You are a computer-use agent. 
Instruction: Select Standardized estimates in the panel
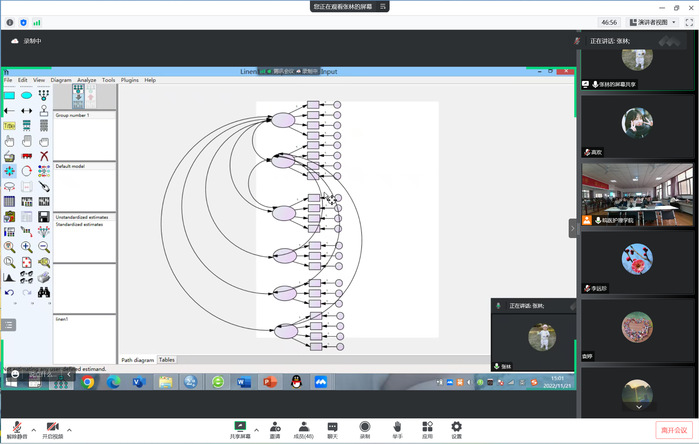point(82,224)
